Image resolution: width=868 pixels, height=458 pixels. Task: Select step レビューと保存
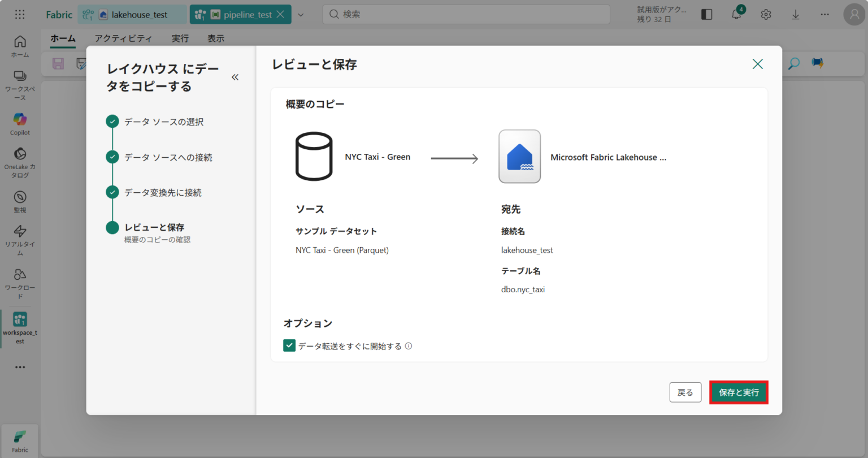154,227
